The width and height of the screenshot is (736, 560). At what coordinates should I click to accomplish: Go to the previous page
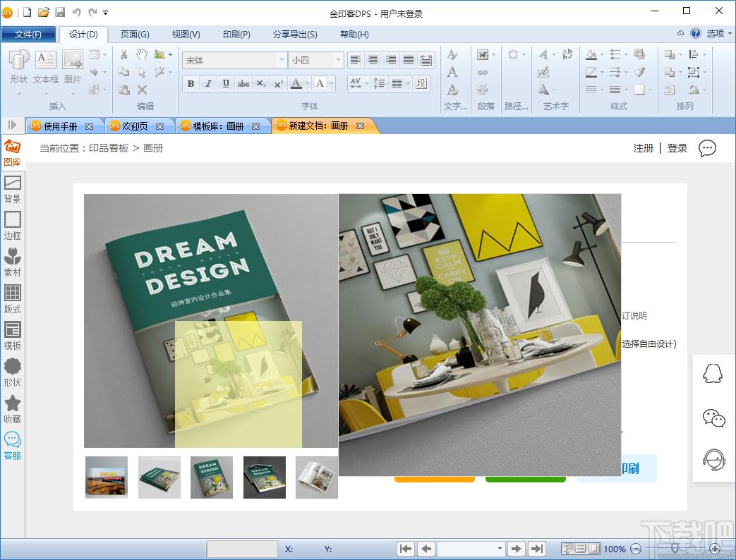pos(427,548)
